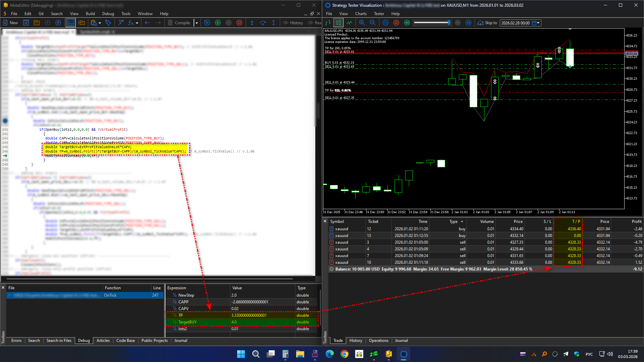Switch chart to line chart mode
The height and width of the screenshot is (362, 644).
tap(350, 23)
